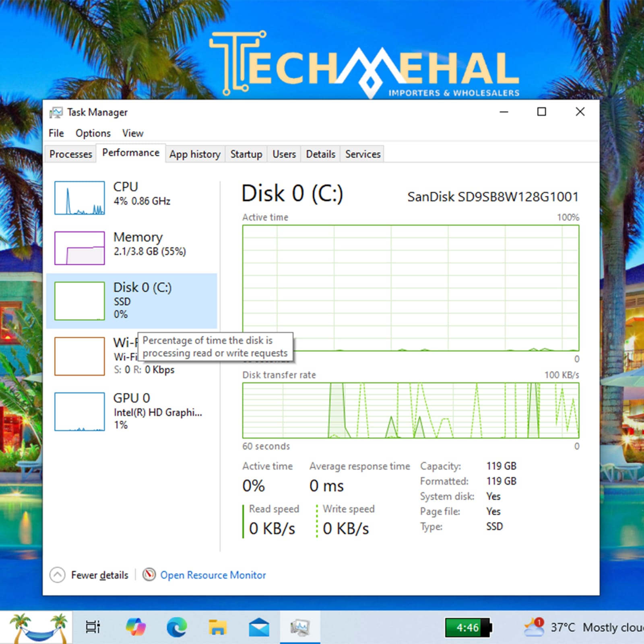This screenshot has width=644, height=644.
Task: Click the 100 KB/s scale label
Action: pos(562,375)
